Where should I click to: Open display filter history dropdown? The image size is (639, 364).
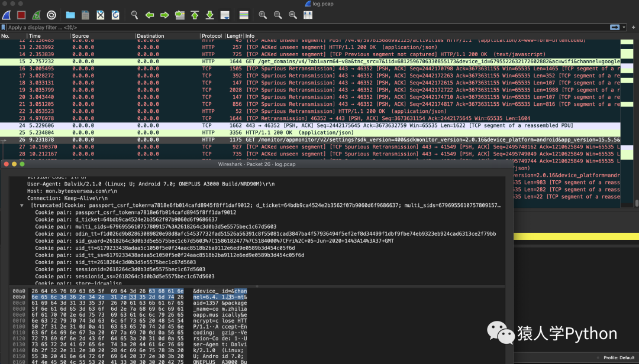(624, 27)
